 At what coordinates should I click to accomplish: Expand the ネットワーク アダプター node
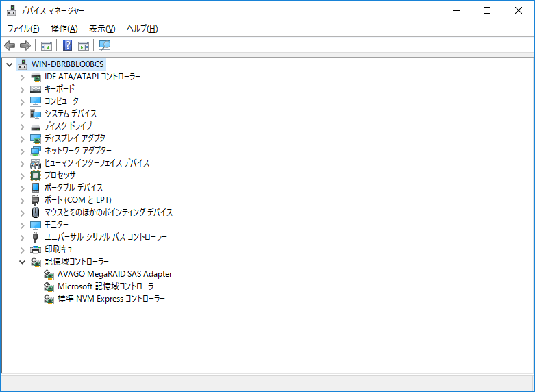click(22, 151)
